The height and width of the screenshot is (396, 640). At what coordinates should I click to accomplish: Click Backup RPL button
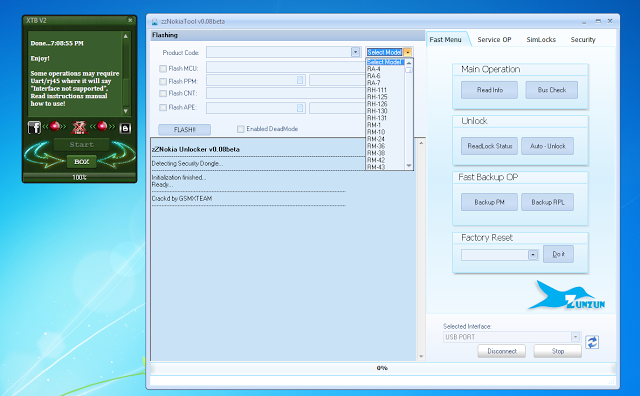tap(547, 202)
